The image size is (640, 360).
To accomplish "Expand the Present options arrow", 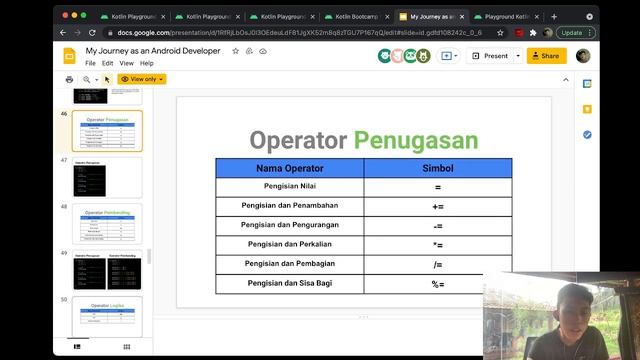I will pos(518,56).
